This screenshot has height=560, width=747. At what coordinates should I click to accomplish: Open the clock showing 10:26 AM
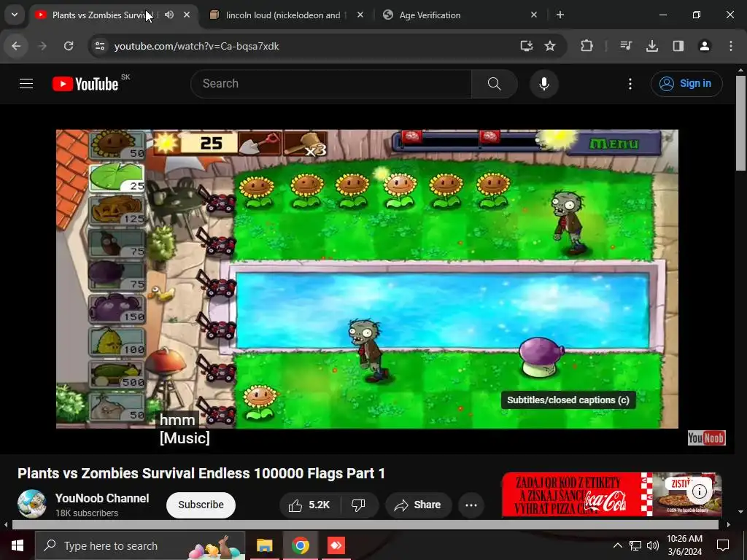[x=684, y=545]
